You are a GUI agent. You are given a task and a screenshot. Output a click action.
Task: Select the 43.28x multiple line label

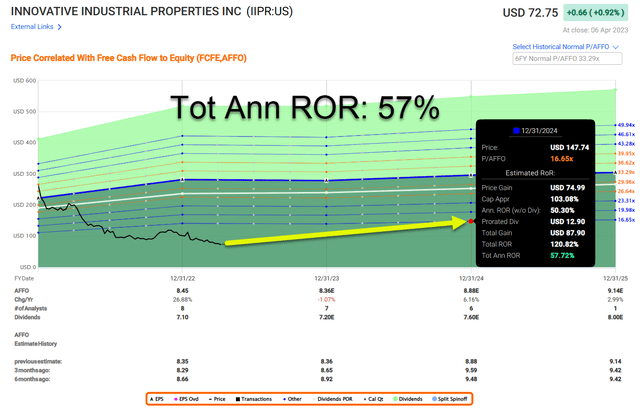click(x=626, y=144)
